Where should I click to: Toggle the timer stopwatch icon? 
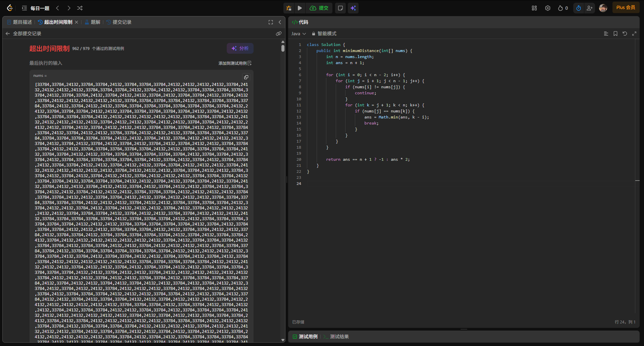point(579,8)
